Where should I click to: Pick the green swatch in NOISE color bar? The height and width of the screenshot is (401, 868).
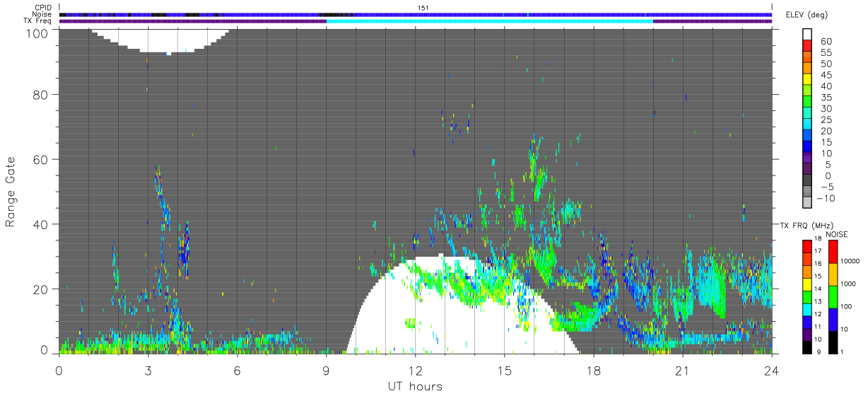tap(831, 296)
